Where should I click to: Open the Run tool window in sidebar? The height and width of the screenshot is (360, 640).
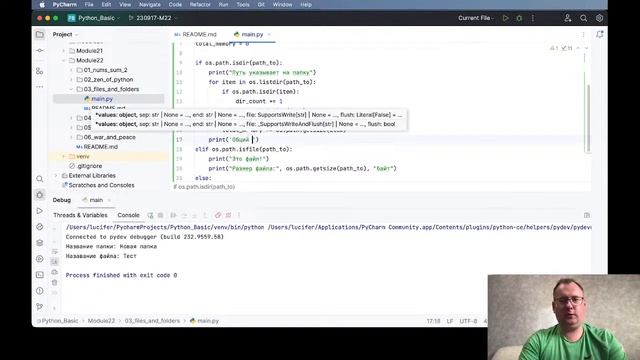[40, 211]
